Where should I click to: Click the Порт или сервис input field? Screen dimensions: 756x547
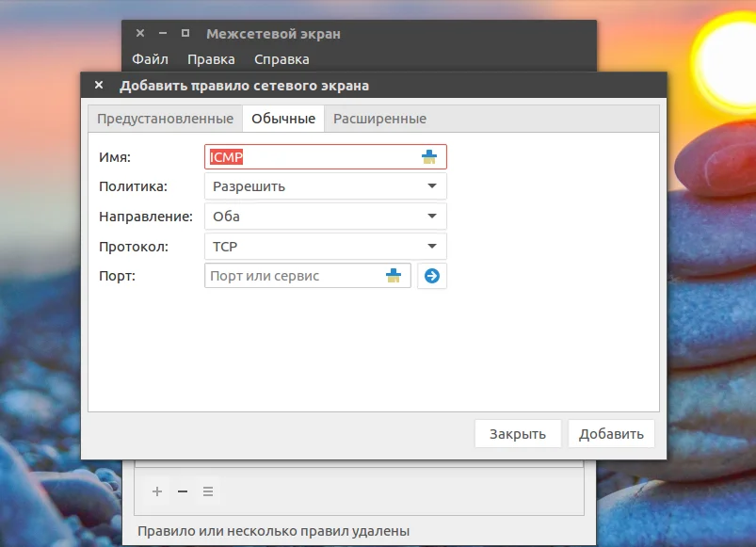click(308, 276)
